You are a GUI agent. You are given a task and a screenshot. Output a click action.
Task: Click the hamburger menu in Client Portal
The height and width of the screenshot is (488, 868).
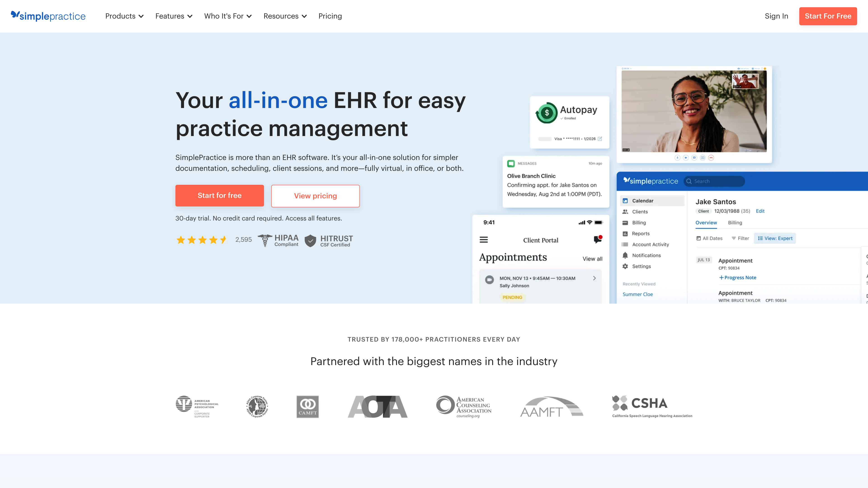[x=484, y=240]
